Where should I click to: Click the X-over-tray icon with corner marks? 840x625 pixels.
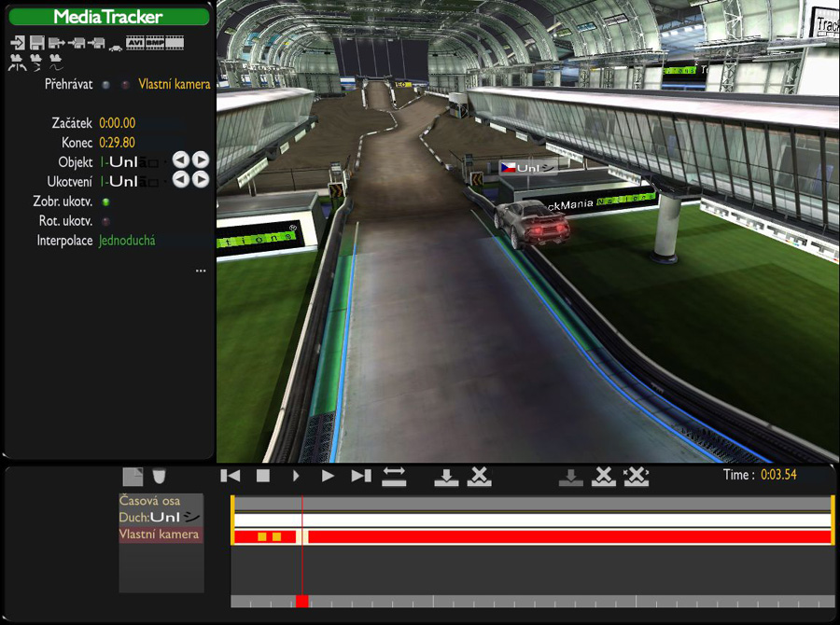[637, 476]
